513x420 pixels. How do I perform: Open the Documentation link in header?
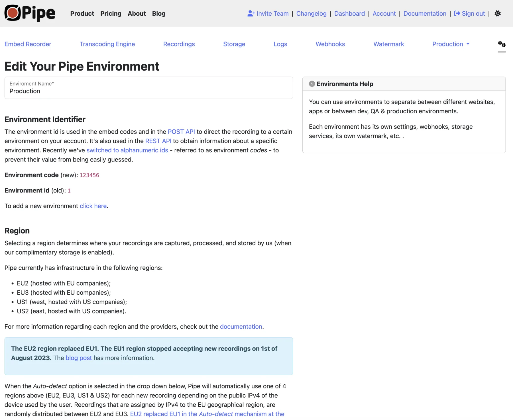tap(425, 13)
